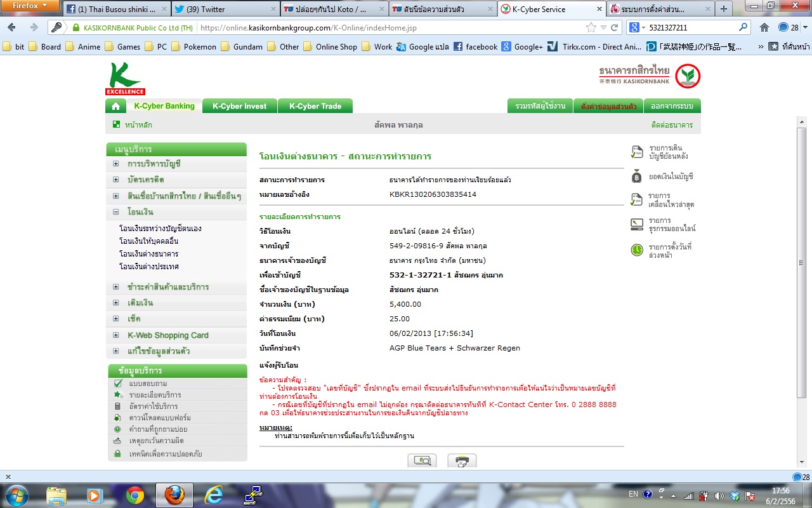Expand the เติมเงิน menu section
The width and height of the screenshot is (812, 508).
[x=116, y=303]
